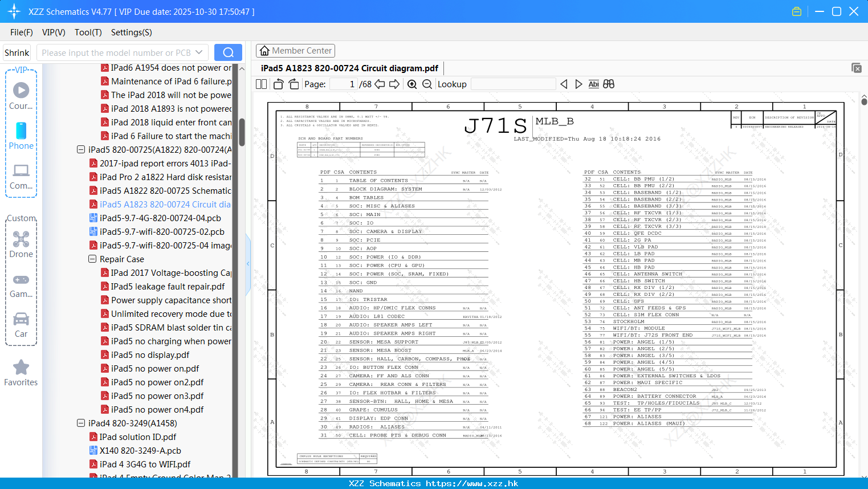Click the file tree vertical scrollbar
This screenshot has height=489, width=868.
click(242, 132)
